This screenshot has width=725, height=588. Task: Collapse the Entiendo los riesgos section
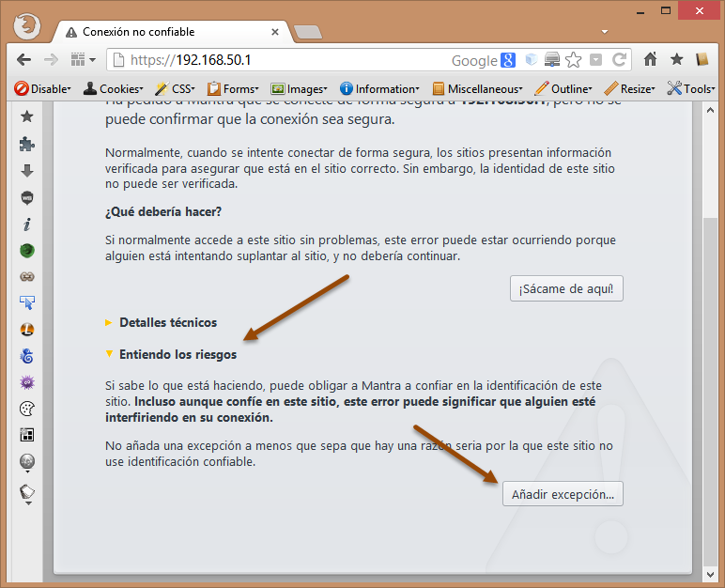177,355
